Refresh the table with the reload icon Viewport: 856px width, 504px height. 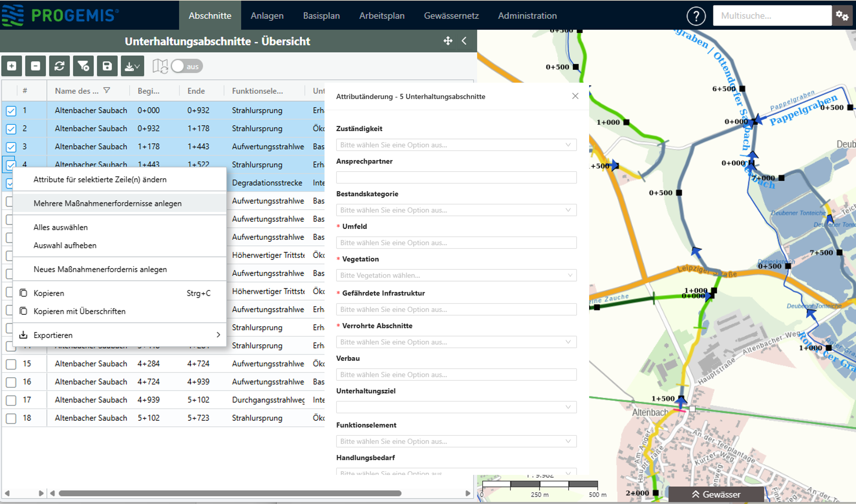coord(59,66)
